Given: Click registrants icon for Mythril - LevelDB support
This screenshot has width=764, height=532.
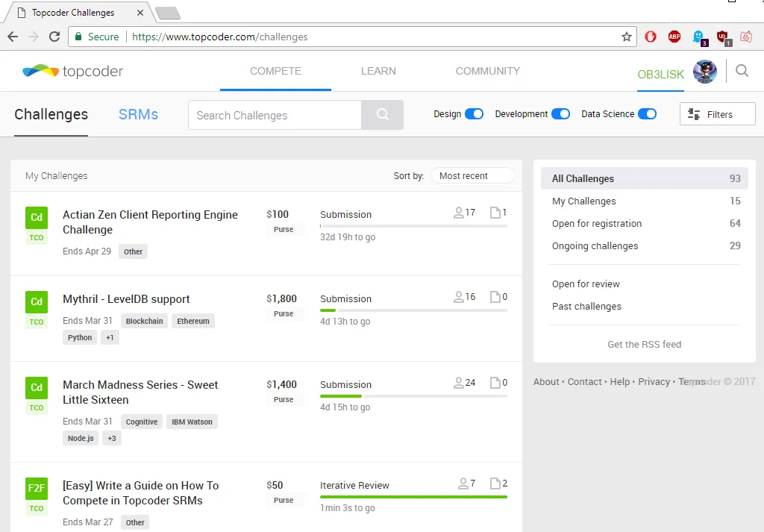Looking at the screenshot, I should tap(459, 297).
